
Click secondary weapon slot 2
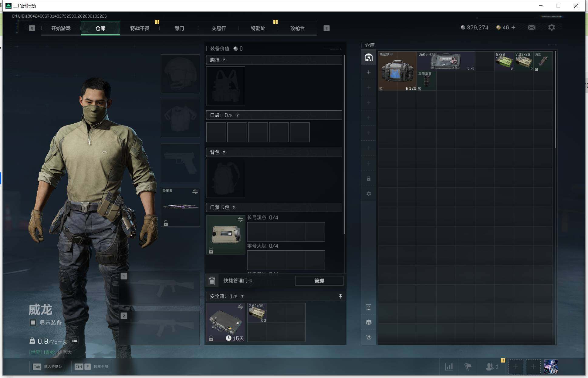(159, 328)
